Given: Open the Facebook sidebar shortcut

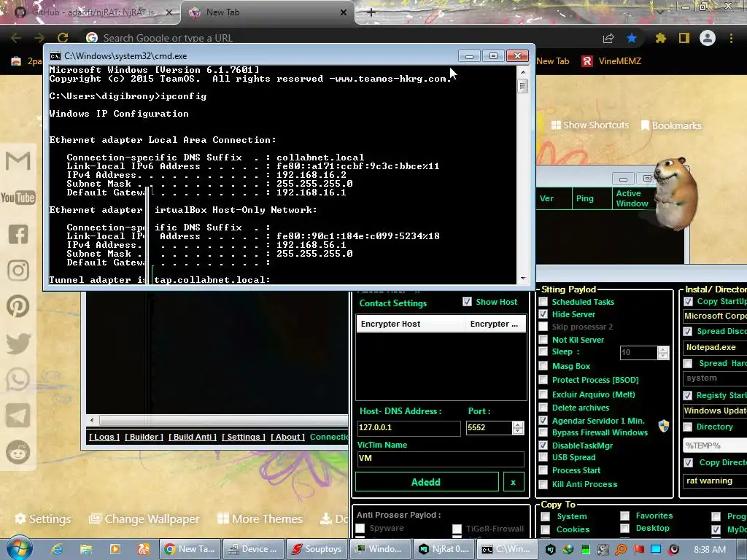Looking at the screenshot, I should 18,234.
